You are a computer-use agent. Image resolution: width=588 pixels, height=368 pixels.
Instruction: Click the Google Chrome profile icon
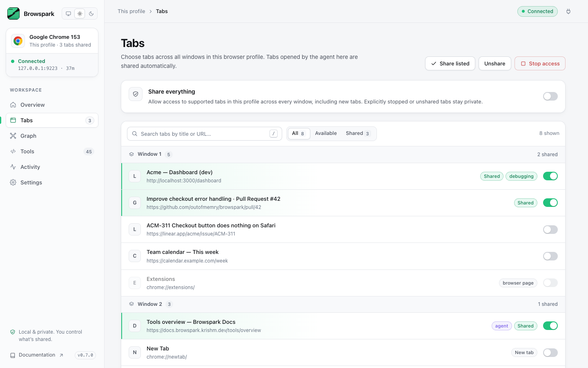tap(18, 41)
